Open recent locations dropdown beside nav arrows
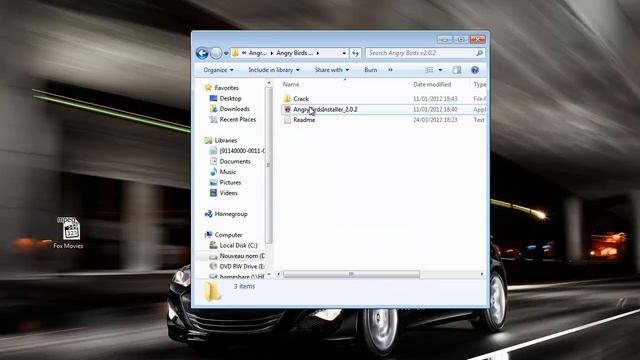Viewport: 640px width, 360px height. (226, 53)
